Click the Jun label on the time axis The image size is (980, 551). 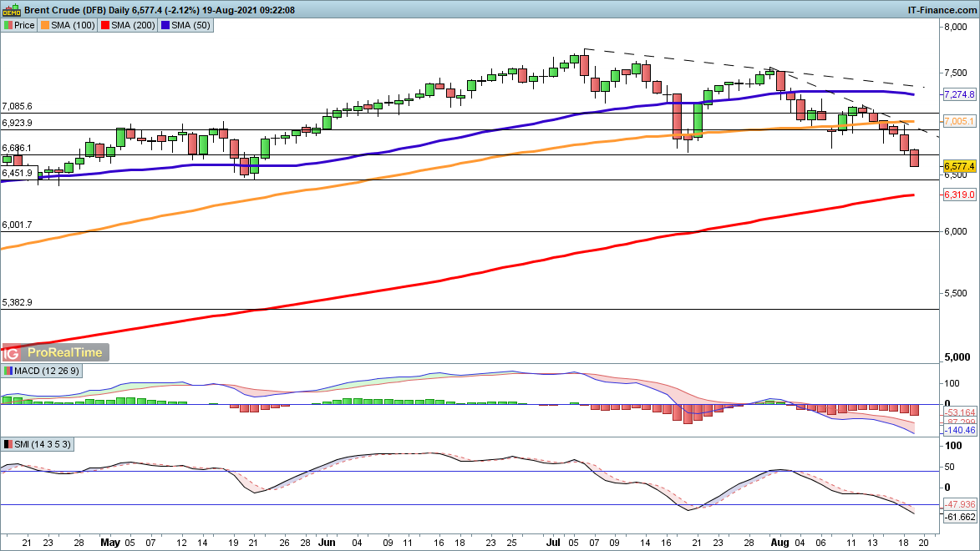[328, 542]
